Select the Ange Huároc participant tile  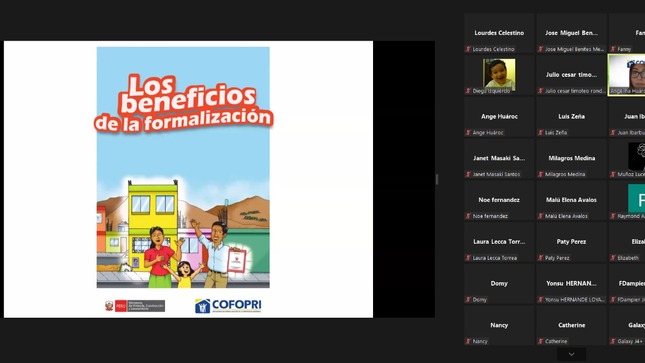[499, 116]
